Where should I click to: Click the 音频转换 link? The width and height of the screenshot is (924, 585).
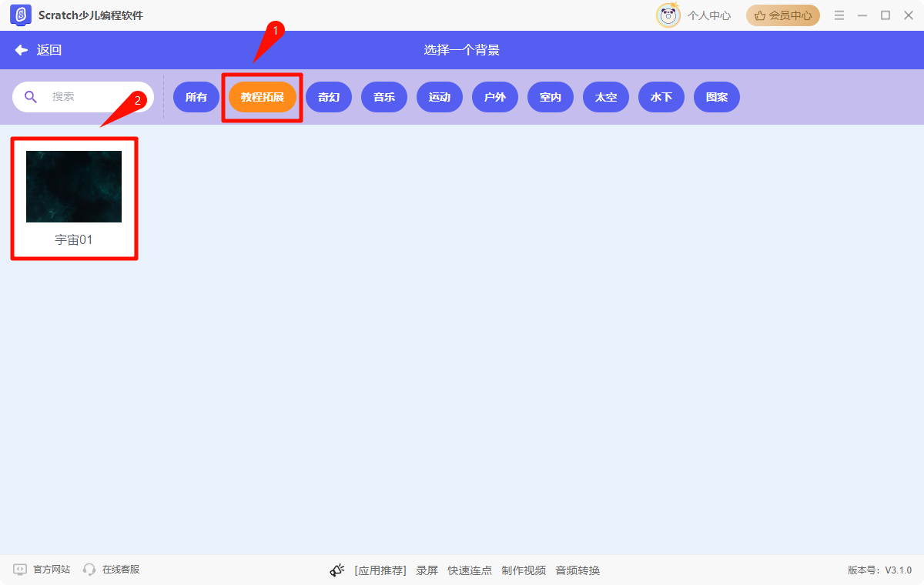(577, 570)
